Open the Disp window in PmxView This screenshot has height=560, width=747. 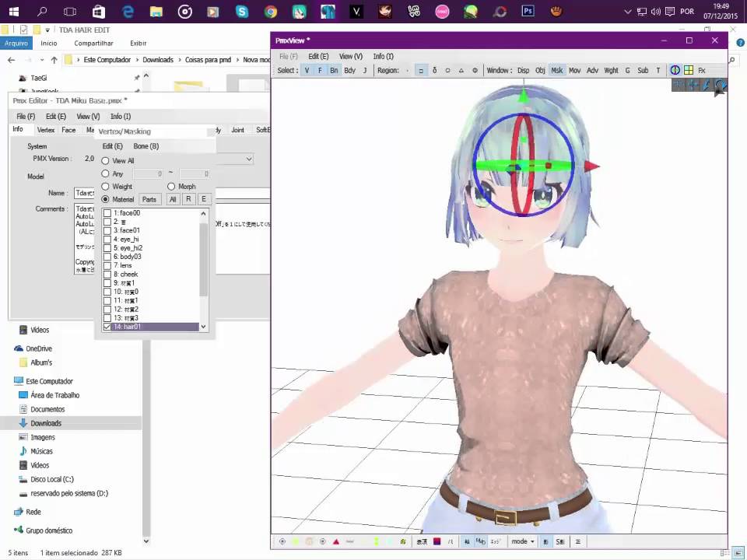pyautogui.click(x=524, y=71)
